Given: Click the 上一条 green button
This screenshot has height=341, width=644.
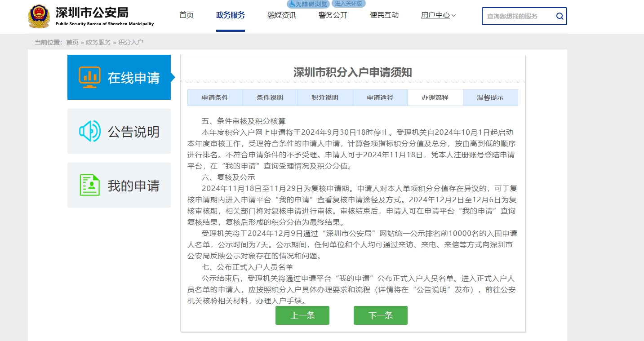Looking at the screenshot, I should pyautogui.click(x=302, y=315).
